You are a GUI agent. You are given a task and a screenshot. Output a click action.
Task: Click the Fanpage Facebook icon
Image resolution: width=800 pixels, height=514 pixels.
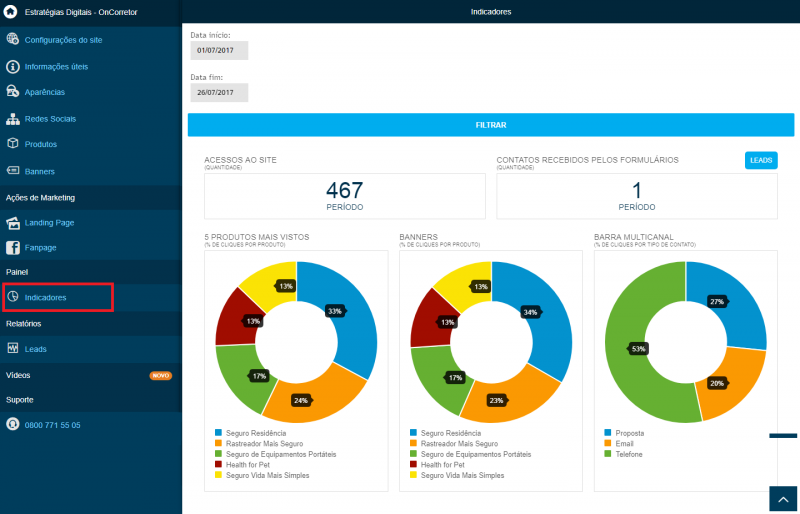pyautogui.click(x=13, y=248)
